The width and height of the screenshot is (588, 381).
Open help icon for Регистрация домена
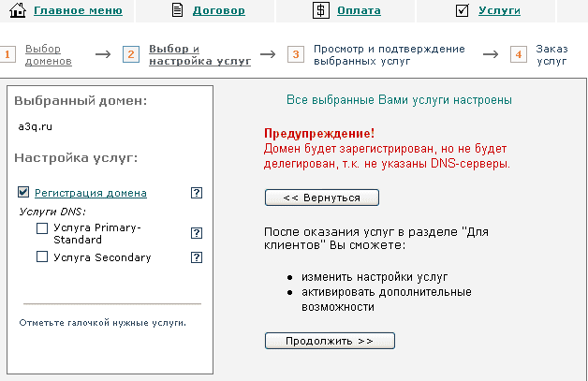(x=197, y=193)
